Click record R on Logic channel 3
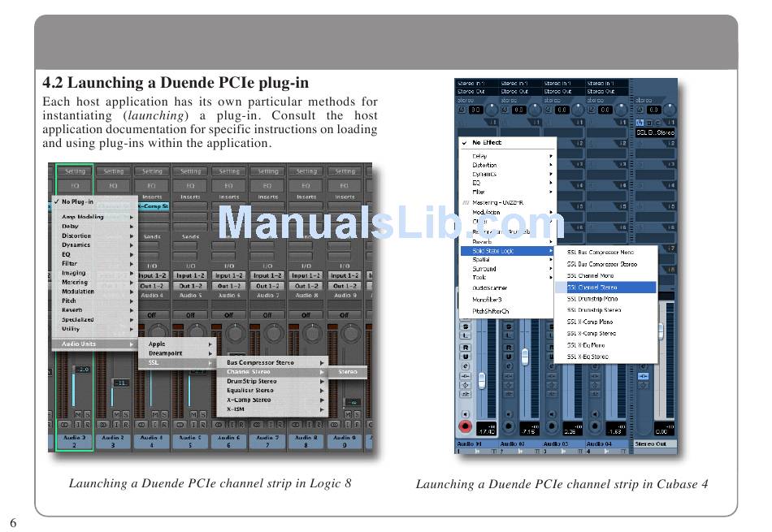Image resolution: width=772 pixels, height=532 pixels. pos(126,424)
